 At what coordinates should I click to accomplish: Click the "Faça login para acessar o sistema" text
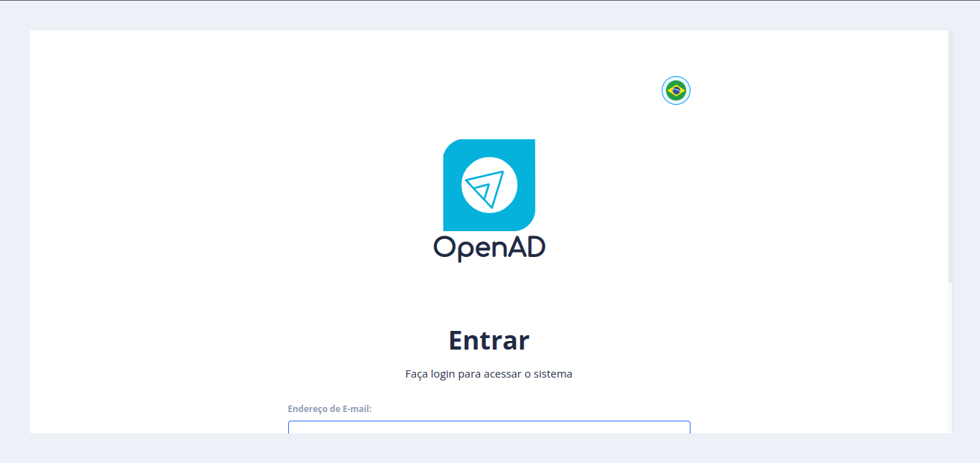[x=489, y=374]
